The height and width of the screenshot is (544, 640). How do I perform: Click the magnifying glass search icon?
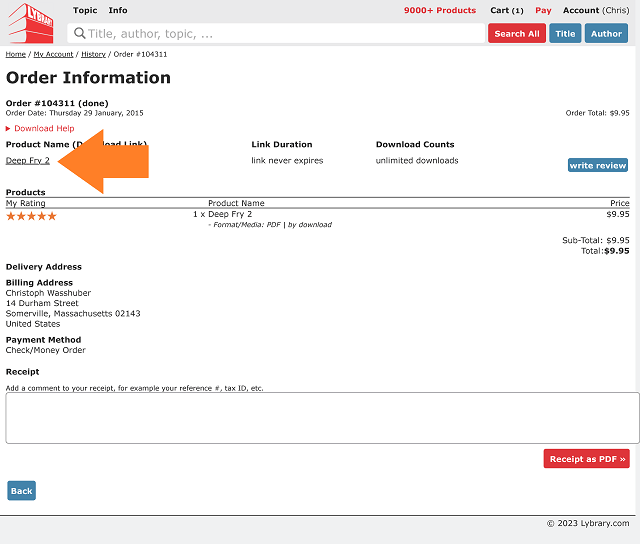tap(80, 34)
